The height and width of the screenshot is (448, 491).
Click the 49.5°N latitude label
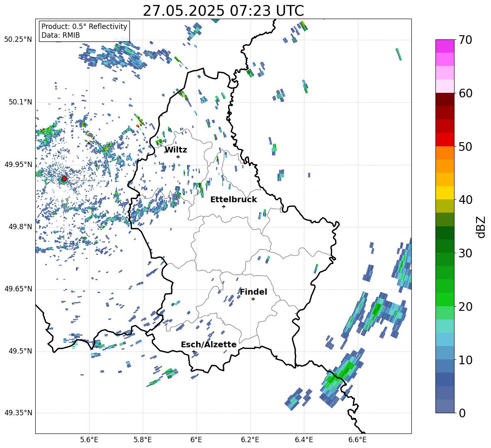(20, 351)
